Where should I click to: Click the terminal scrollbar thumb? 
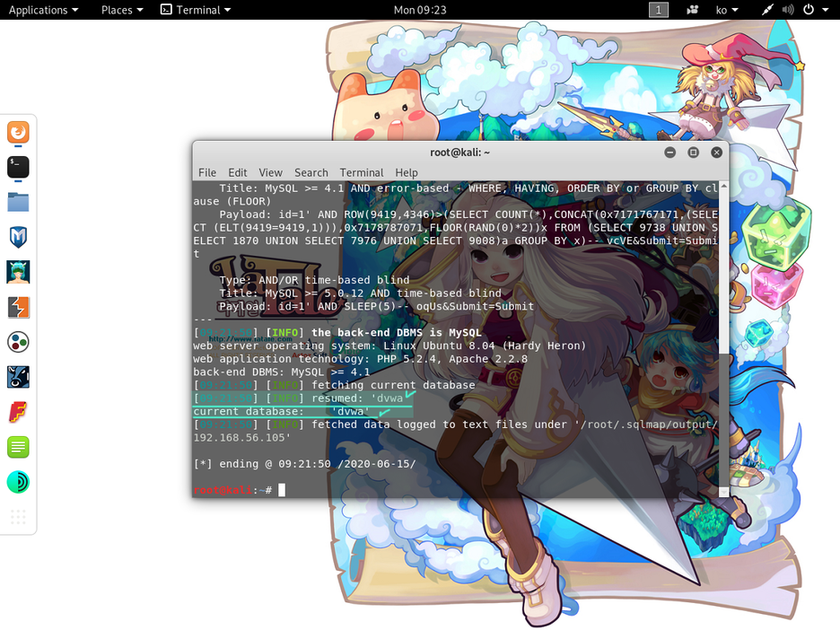click(723, 418)
